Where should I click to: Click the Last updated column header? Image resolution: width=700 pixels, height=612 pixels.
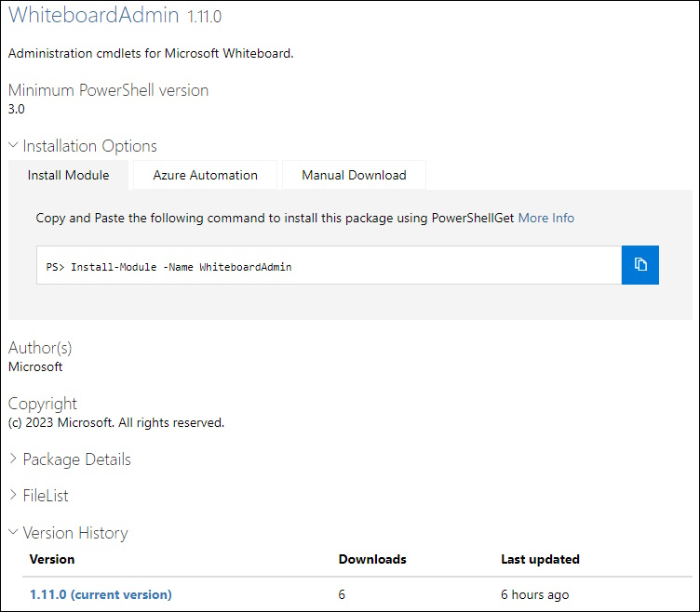point(540,559)
